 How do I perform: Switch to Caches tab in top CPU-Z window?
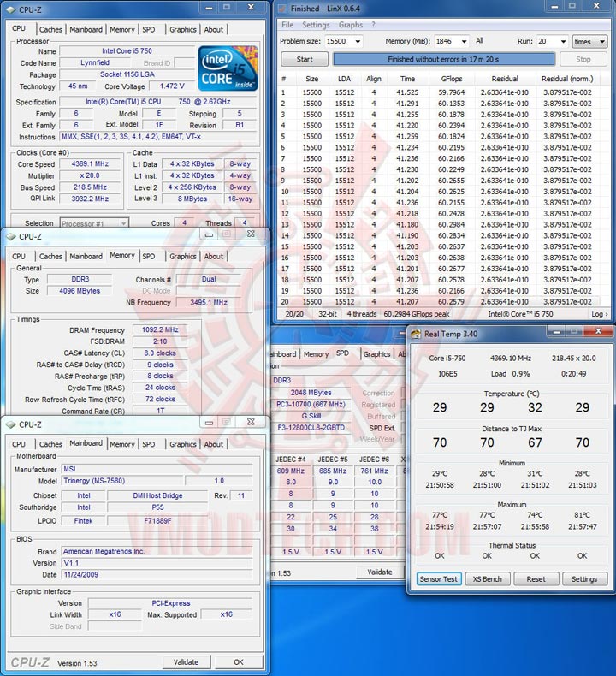coord(50,29)
